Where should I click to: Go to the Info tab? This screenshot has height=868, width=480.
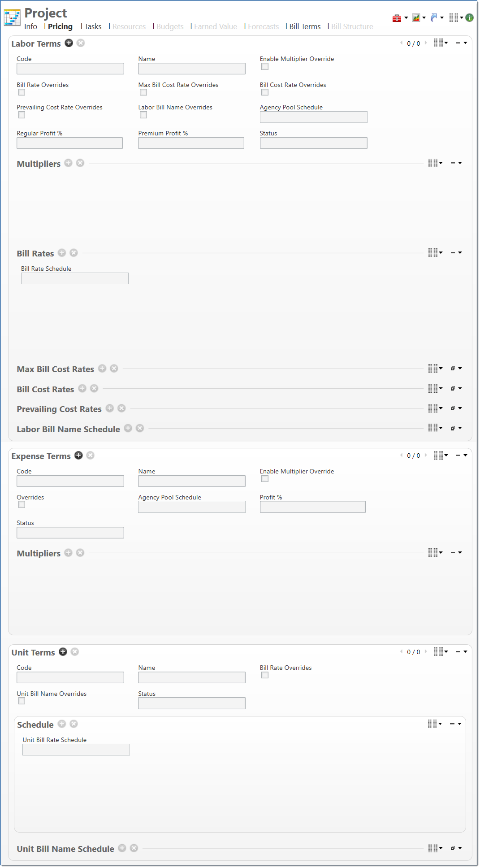30,27
